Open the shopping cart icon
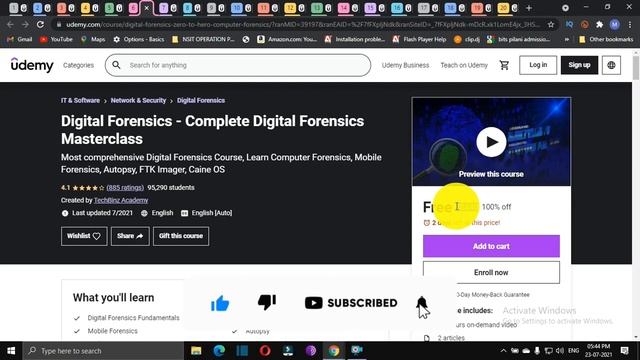Screen dimensions: 640x360 [x=504, y=65]
